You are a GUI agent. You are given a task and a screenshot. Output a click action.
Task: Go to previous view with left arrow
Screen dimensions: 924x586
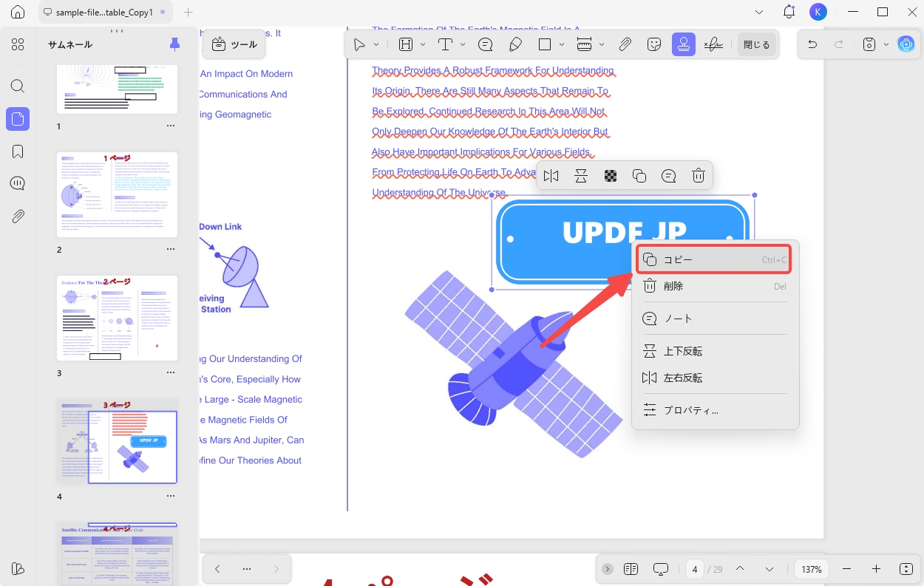(217, 569)
